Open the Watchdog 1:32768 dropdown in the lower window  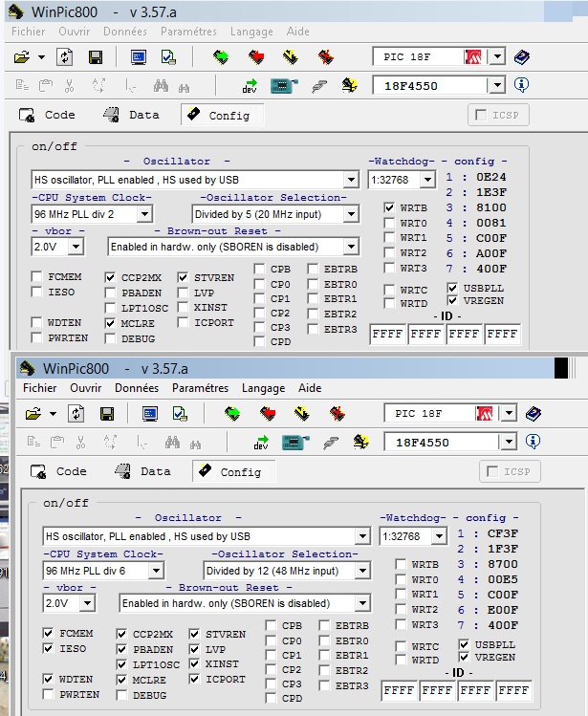click(439, 536)
